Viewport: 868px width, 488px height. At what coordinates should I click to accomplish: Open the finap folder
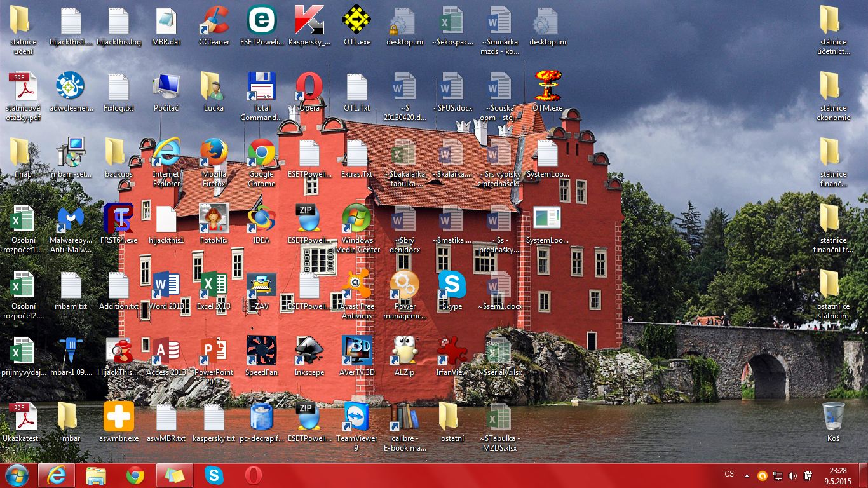24,158
